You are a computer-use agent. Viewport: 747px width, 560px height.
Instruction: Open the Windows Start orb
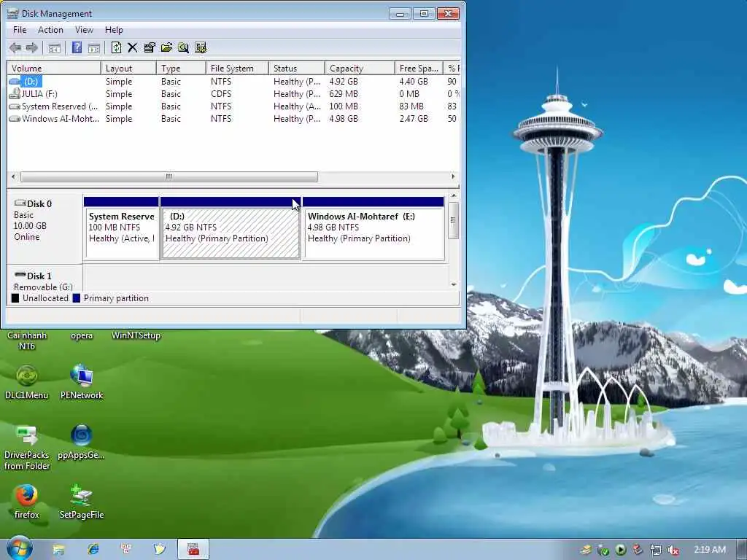click(20, 548)
